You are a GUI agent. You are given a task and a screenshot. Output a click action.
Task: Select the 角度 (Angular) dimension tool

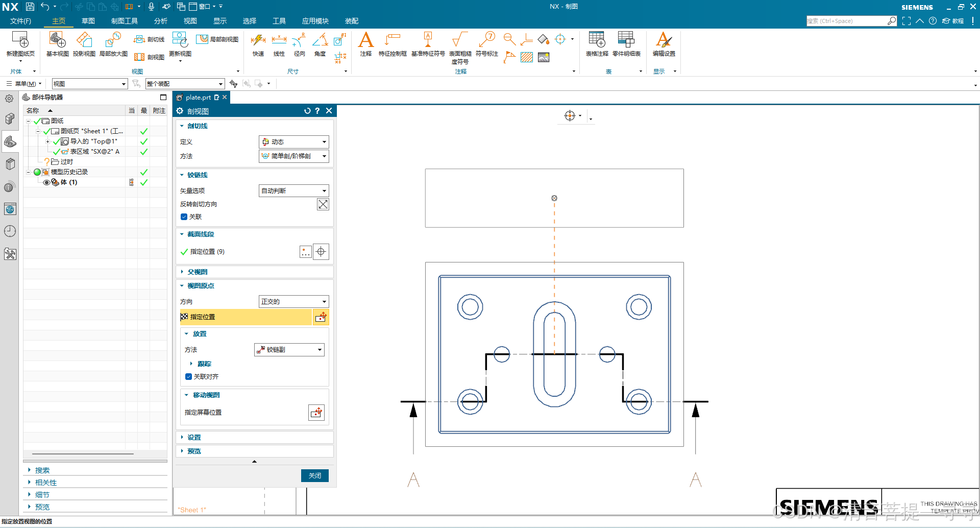(320, 44)
